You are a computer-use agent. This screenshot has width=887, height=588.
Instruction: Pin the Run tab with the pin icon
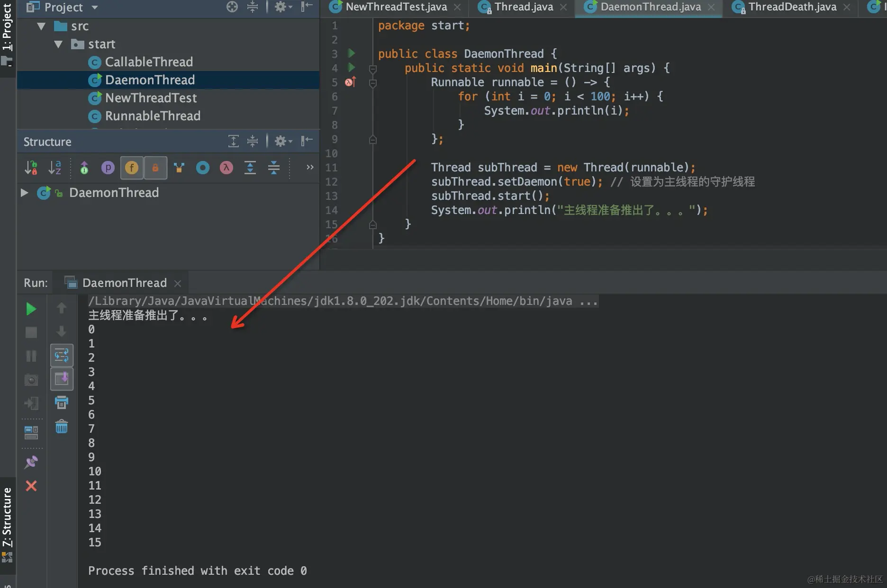31,462
